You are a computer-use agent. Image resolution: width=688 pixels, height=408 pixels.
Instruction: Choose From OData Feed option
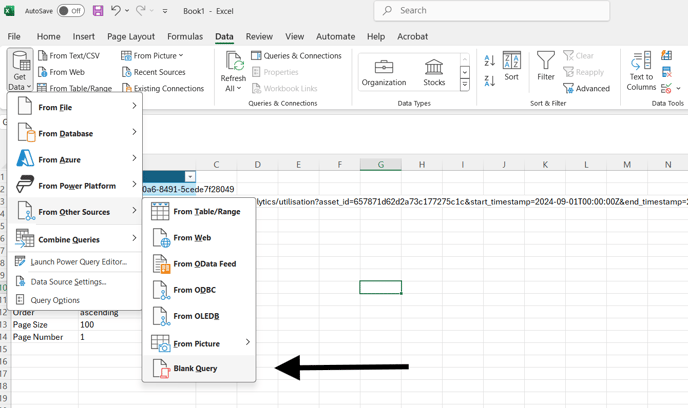point(204,264)
